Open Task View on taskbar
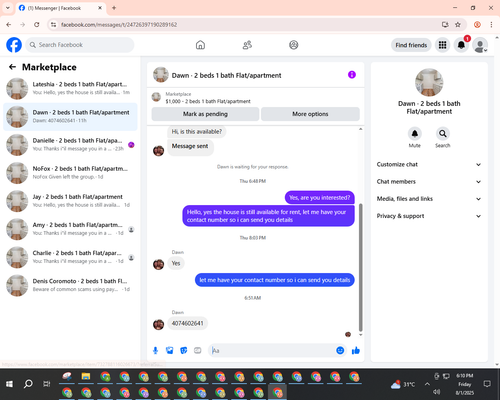Screen dimensions: 500x400 click(x=47, y=384)
